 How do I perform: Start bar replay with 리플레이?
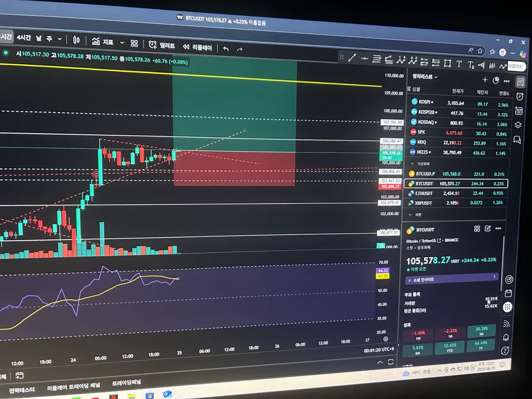(197, 47)
